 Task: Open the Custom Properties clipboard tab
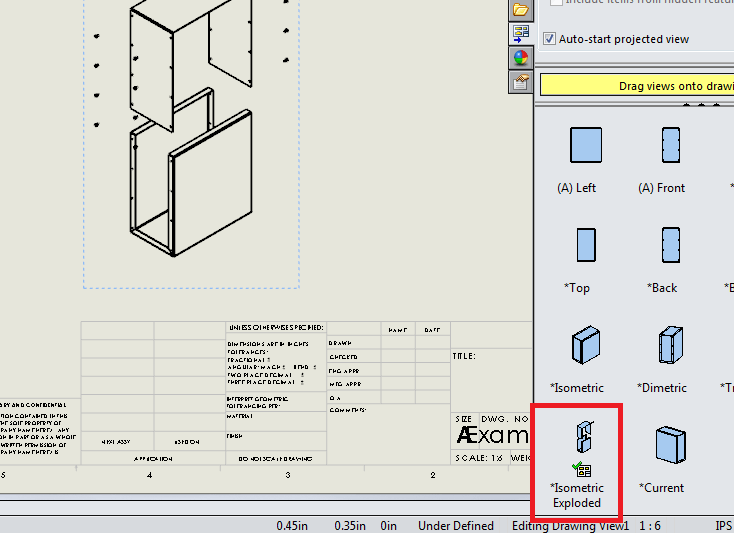click(521, 82)
